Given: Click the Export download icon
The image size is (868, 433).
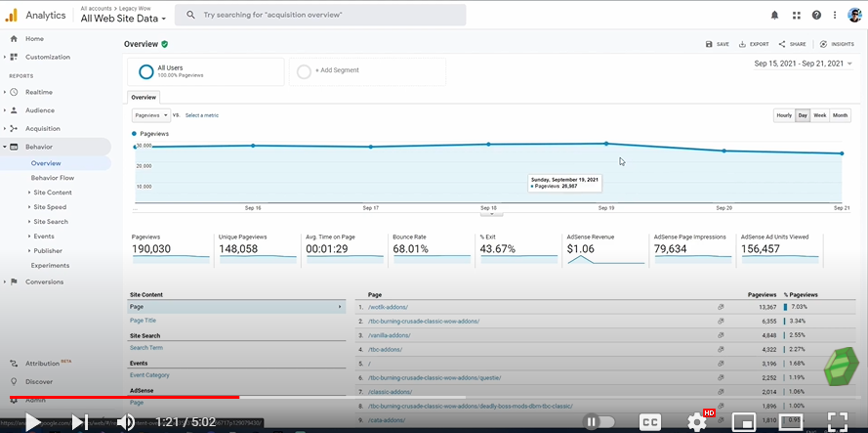Looking at the screenshot, I should (x=742, y=44).
